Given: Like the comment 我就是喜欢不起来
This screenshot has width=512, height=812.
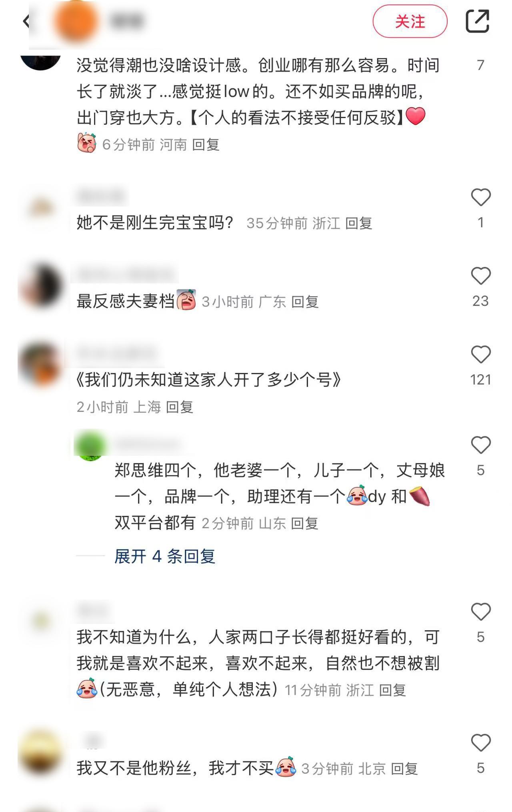Looking at the screenshot, I should pos(480,612).
